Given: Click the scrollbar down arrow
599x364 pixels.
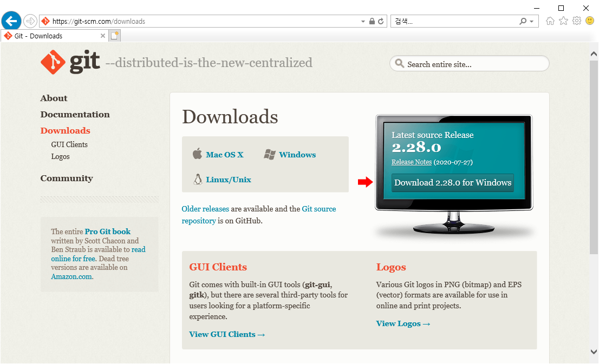Looking at the screenshot, I should (594, 352).
